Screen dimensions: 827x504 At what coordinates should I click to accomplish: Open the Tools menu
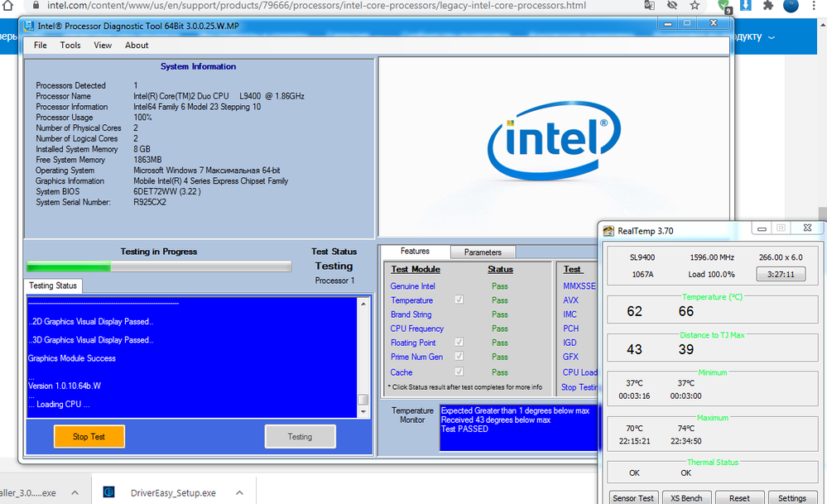(70, 46)
